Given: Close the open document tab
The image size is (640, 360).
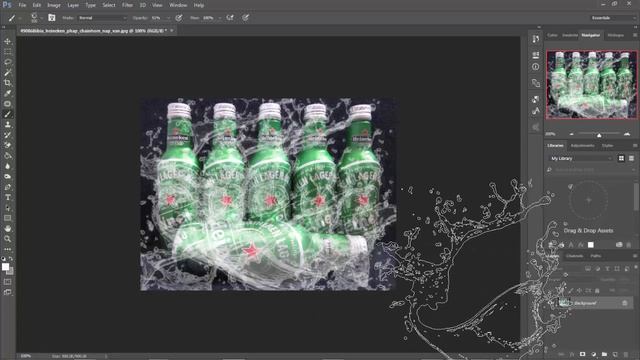Looking at the screenshot, I should point(172,31).
